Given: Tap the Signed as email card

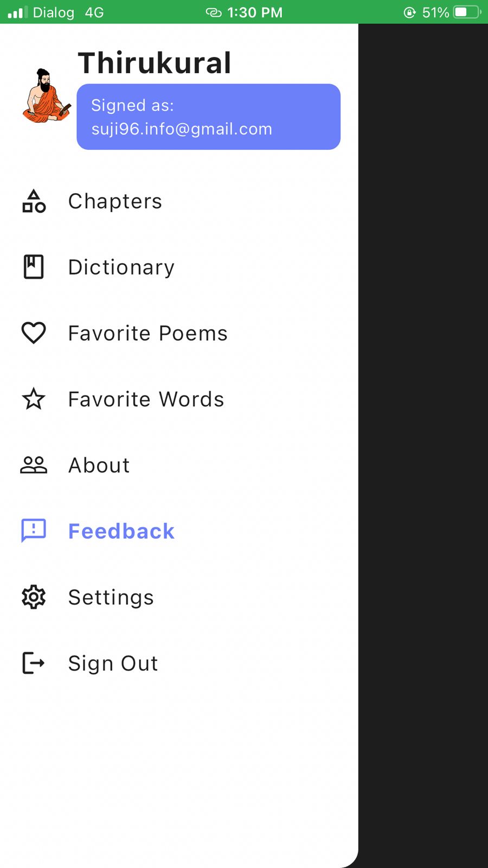Looking at the screenshot, I should click(208, 117).
